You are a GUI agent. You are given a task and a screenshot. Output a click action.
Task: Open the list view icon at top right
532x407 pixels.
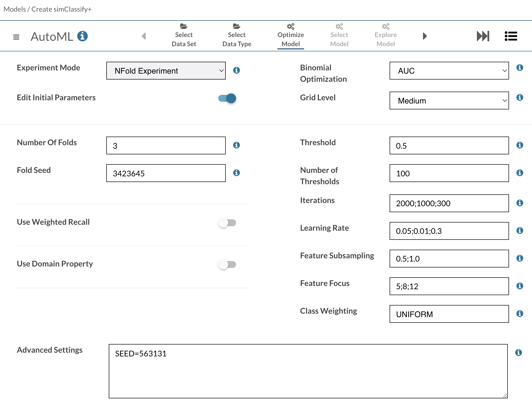511,36
